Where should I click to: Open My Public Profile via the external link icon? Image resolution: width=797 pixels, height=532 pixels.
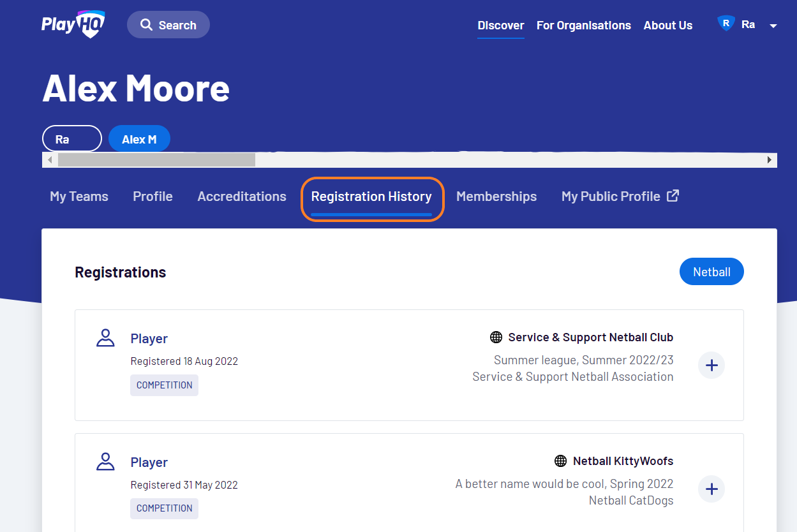[x=673, y=196]
